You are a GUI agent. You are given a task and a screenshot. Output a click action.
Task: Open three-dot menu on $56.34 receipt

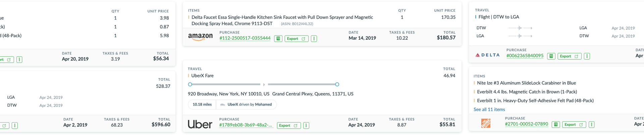click(19, 60)
